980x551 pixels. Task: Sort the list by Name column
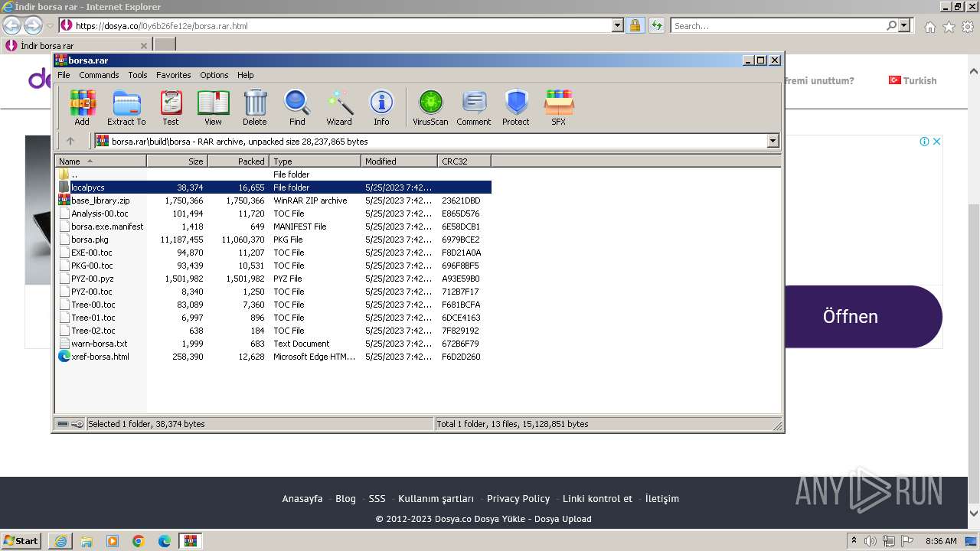(100, 161)
